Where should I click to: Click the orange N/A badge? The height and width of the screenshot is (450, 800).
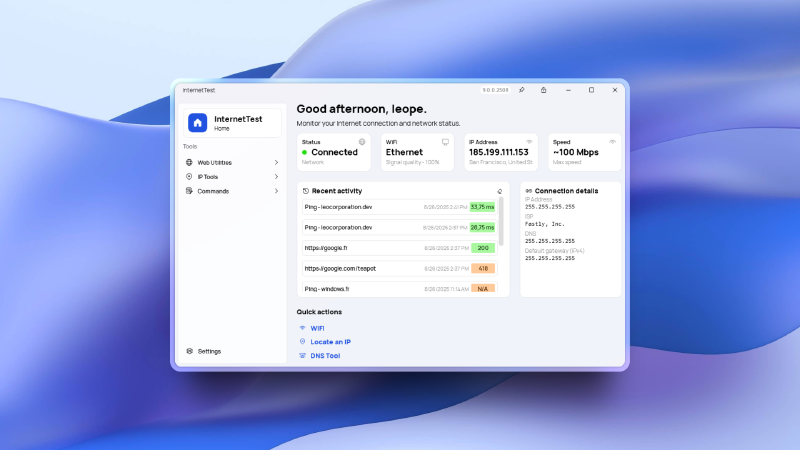pyautogui.click(x=483, y=289)
